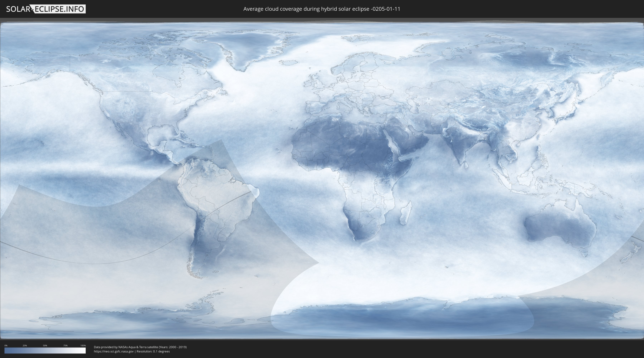Screen dimensions: 644x358
Task: Click the cloud coverage color gradient legend bar
Action: pos(45,350)
